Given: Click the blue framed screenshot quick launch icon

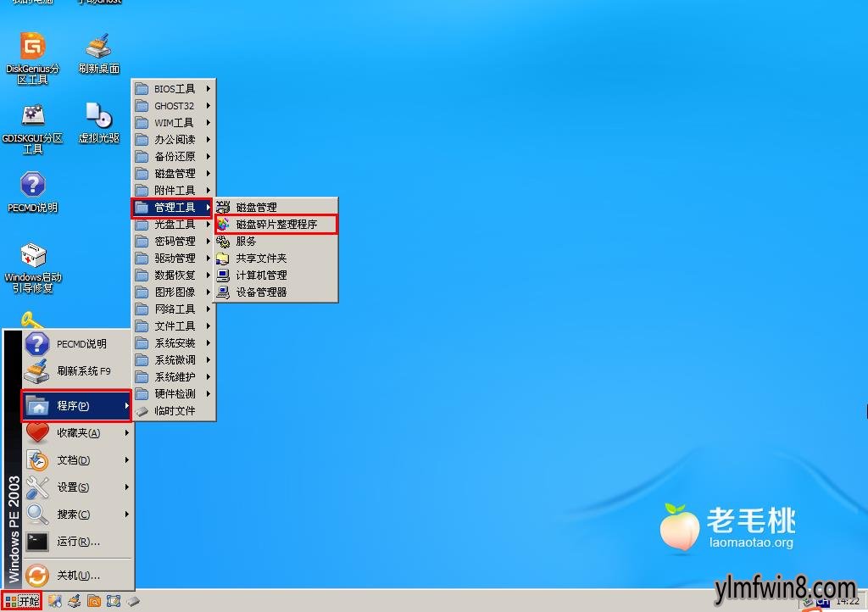Looking at the screenshot, I should coord(114,601).
